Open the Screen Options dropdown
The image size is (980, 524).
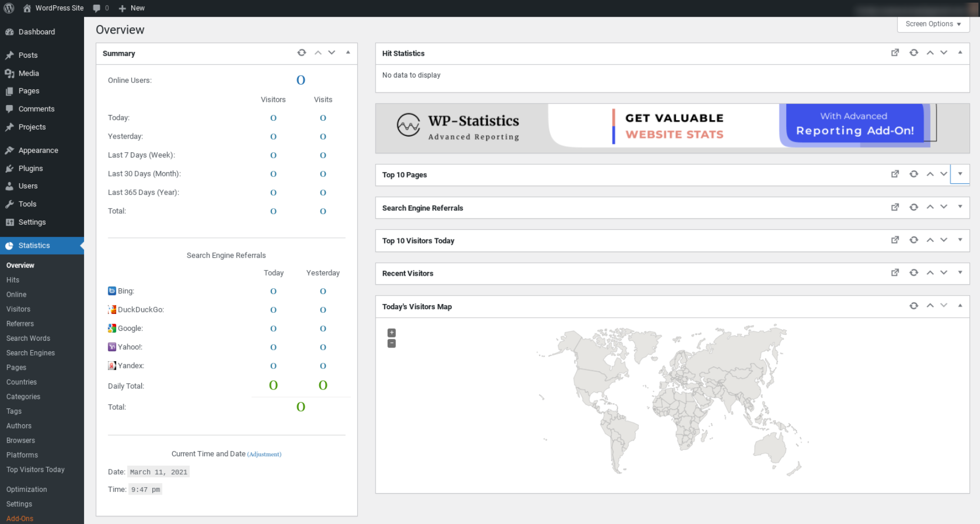pos(933,24)
